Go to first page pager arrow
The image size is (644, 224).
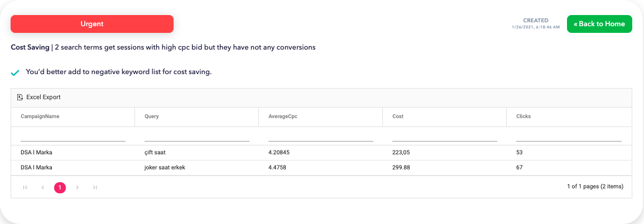click(25, 188)
